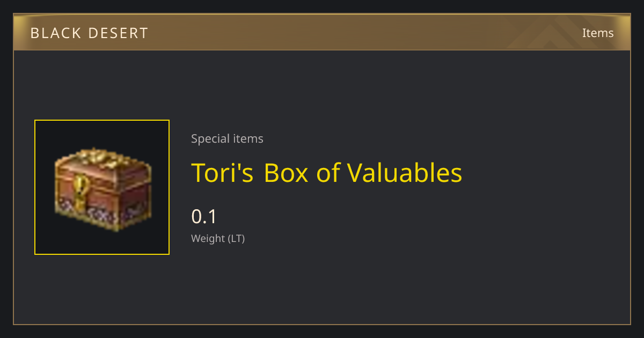The height and width of the screenshot is (338, 644).
Task: Select the Special items category text
Action: [x=227, y=139]
